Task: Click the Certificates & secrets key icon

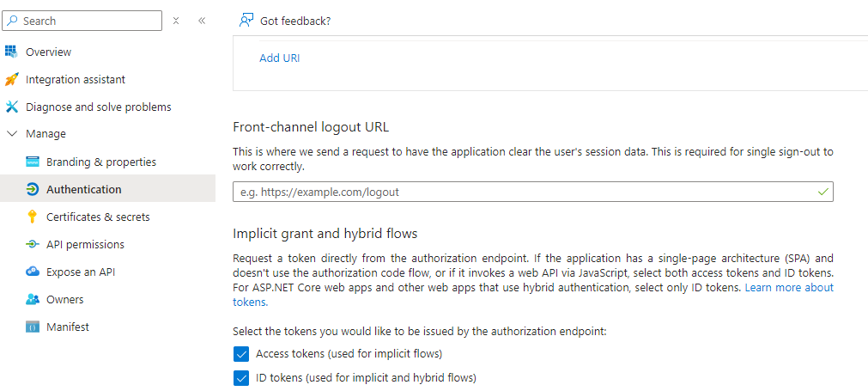Action: (33, 217)
